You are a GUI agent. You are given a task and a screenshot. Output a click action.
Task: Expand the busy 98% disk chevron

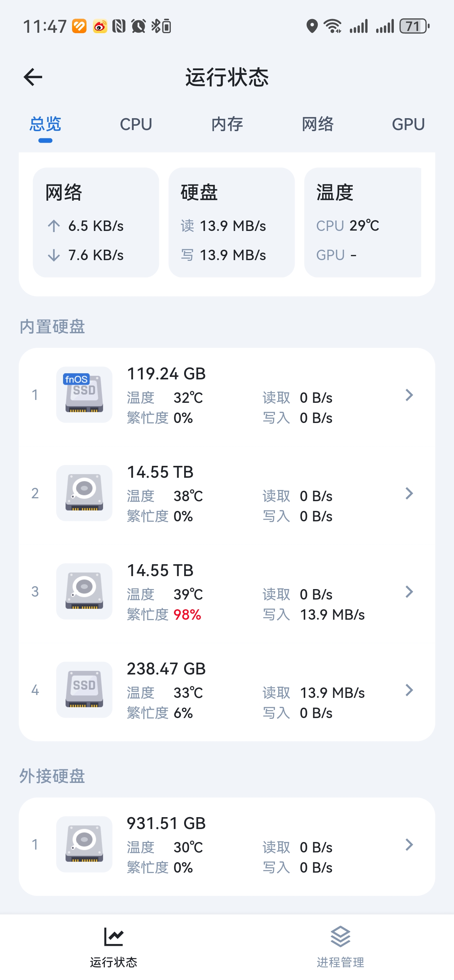coord(409,592)
